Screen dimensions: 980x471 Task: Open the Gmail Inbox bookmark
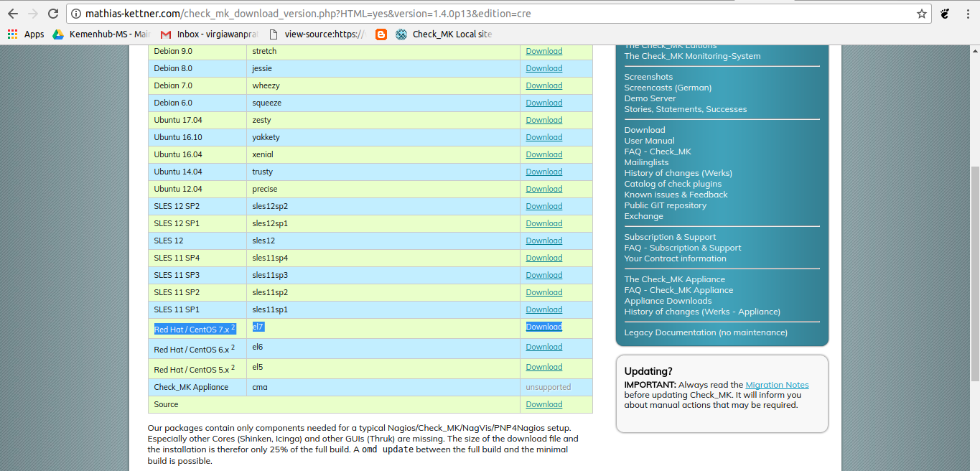[x=207, y=34]
